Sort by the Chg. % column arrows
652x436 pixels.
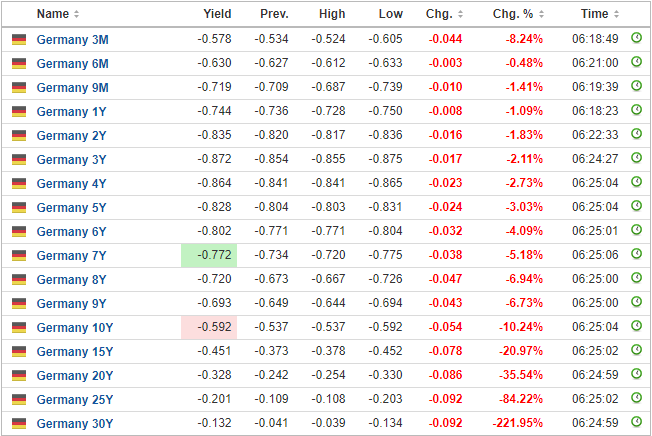[541, 14]
